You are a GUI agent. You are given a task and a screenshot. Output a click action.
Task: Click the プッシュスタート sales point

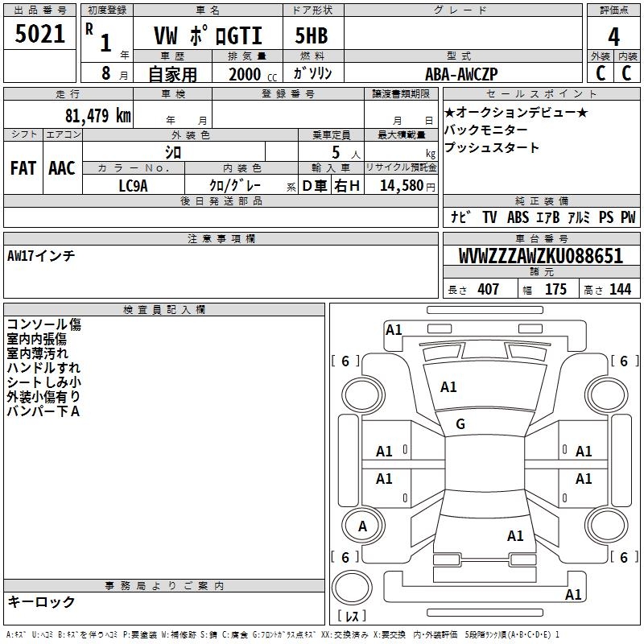492,147
